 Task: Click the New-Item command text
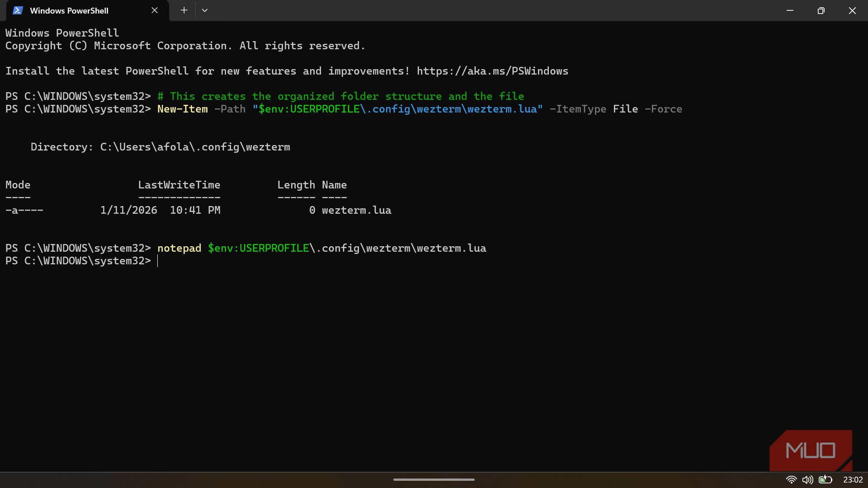tap(183, 109)
